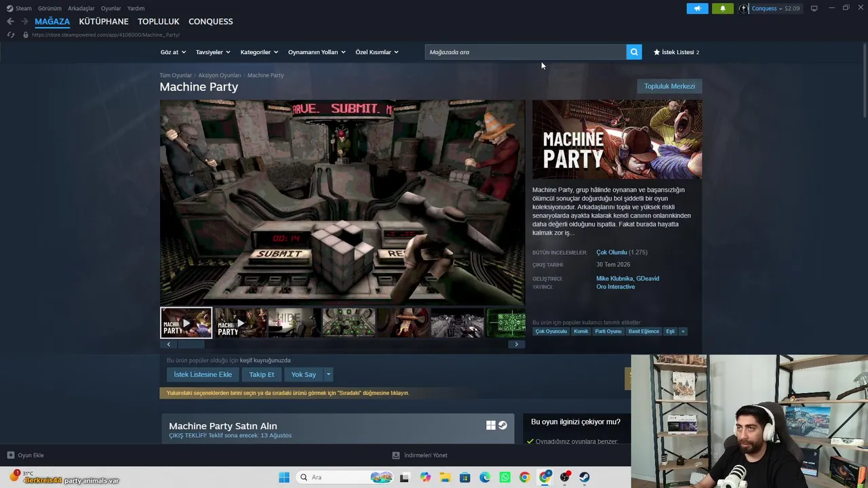Reload the store page
The width and height of the screenshot is (868, 488).
[x=10, y=35]
